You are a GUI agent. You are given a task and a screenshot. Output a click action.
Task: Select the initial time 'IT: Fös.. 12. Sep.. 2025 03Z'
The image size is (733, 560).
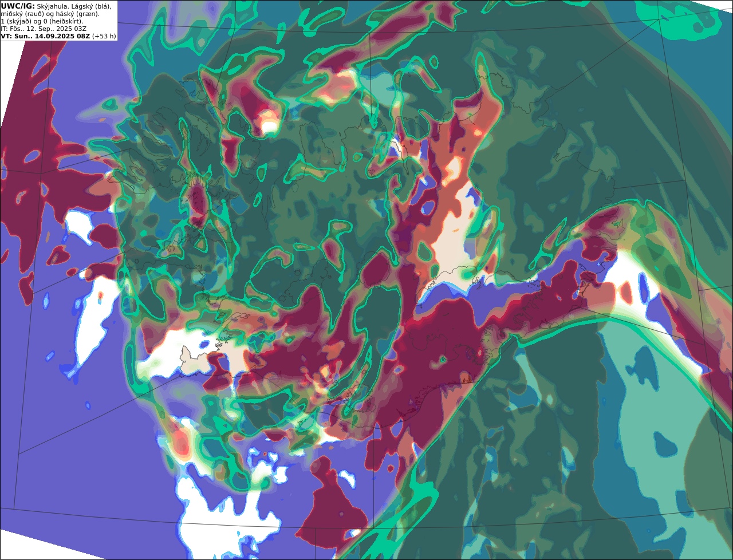pos(44,29)
